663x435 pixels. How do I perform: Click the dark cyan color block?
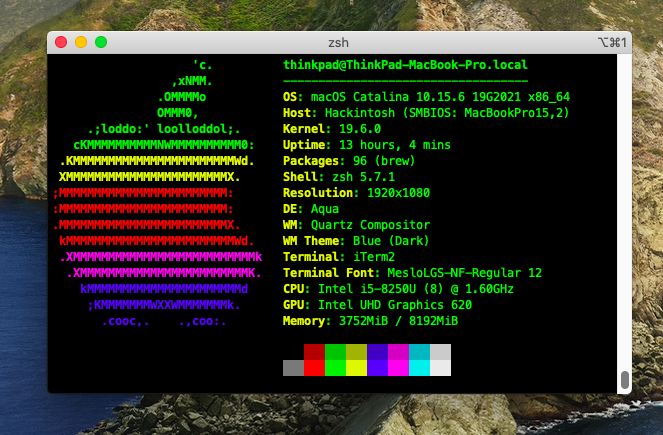pos(419,352)
